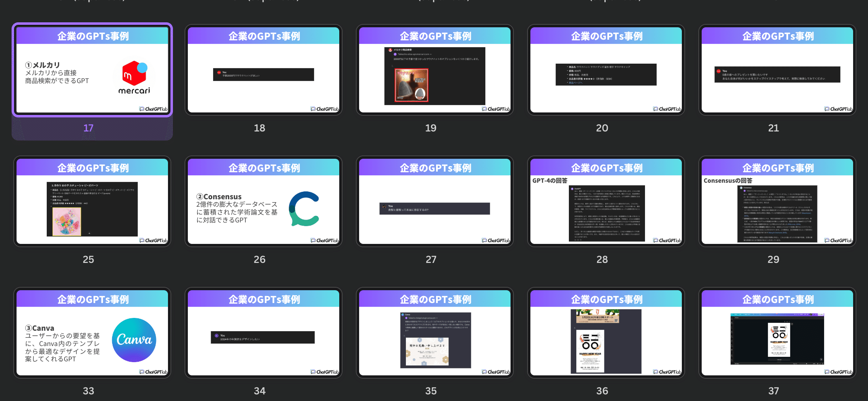Select the Consensusの回答 slide thumbnail

click(x=777, y=201)
